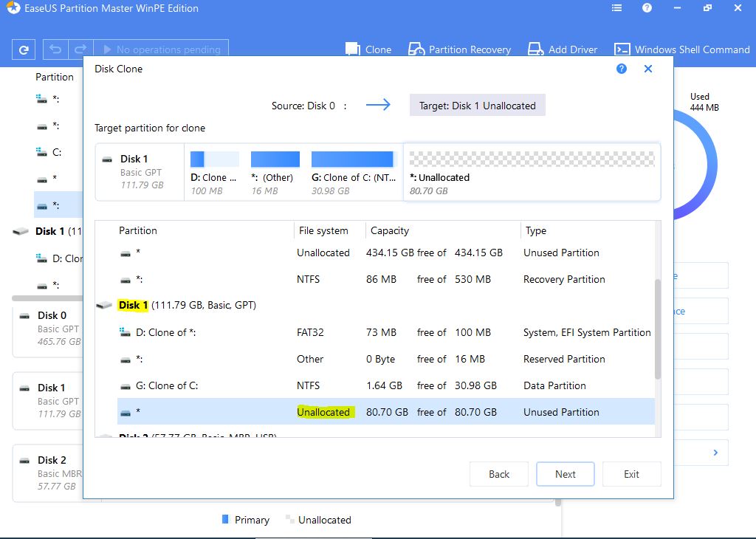Launch Windows Shell Command

click(681, 49)
